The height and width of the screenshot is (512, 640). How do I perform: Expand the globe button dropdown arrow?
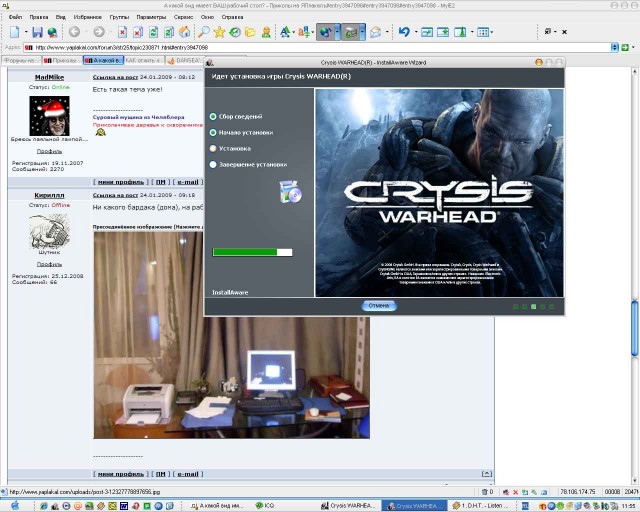click(x=337, y=32)
